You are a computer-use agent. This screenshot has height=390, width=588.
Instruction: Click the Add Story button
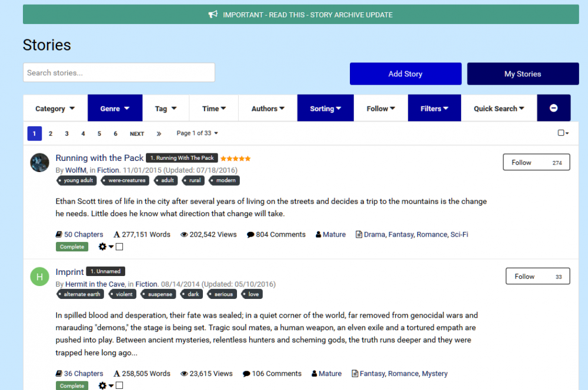tap(405, 74)
